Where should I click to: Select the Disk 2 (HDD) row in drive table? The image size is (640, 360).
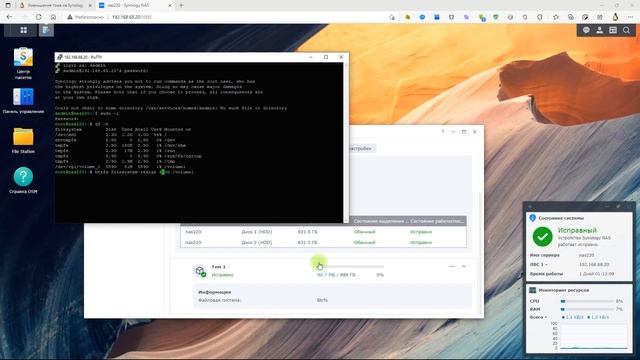[x=323, y=242]
